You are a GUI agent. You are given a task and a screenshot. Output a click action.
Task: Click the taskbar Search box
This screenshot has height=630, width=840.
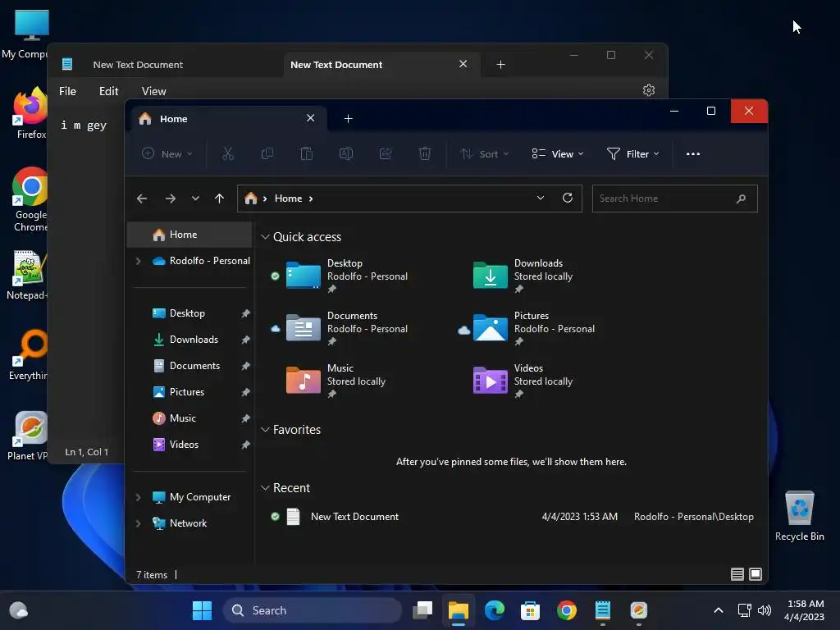(313, 610)
